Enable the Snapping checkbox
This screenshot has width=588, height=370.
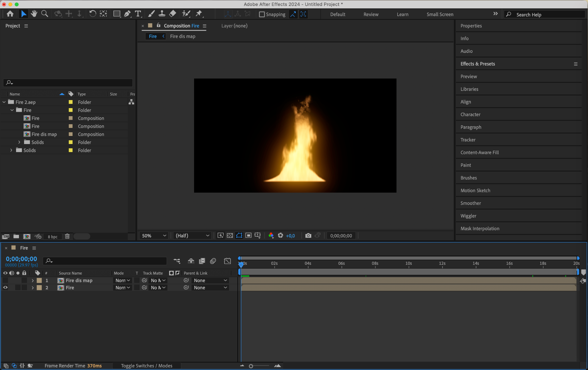pyautogui.click(x=262, y=14)
